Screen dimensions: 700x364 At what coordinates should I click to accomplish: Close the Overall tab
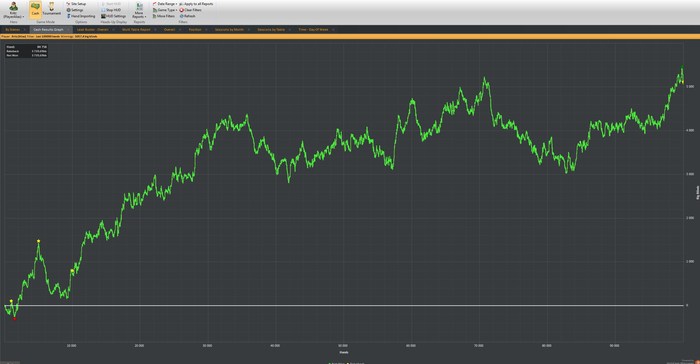pyautogui.click(x=180, y=29)
